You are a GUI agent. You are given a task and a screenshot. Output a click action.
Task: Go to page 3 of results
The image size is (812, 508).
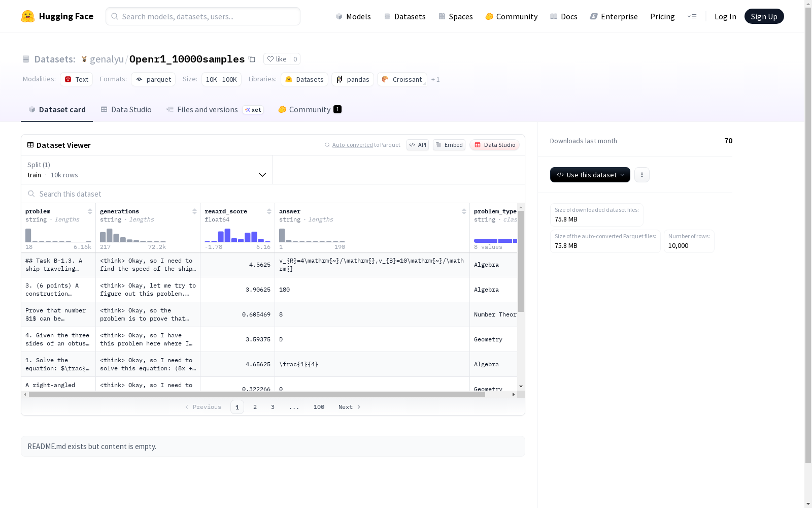point(273,407)
